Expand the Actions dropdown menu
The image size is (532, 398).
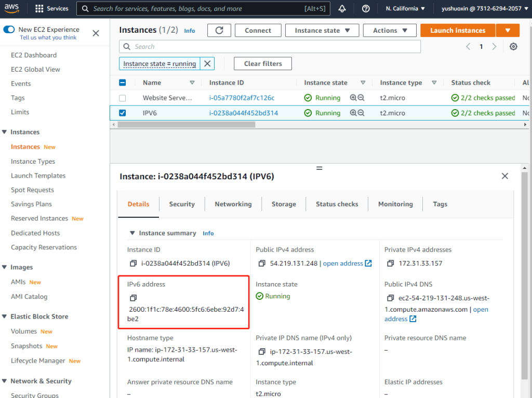click(x=390, y=31)
